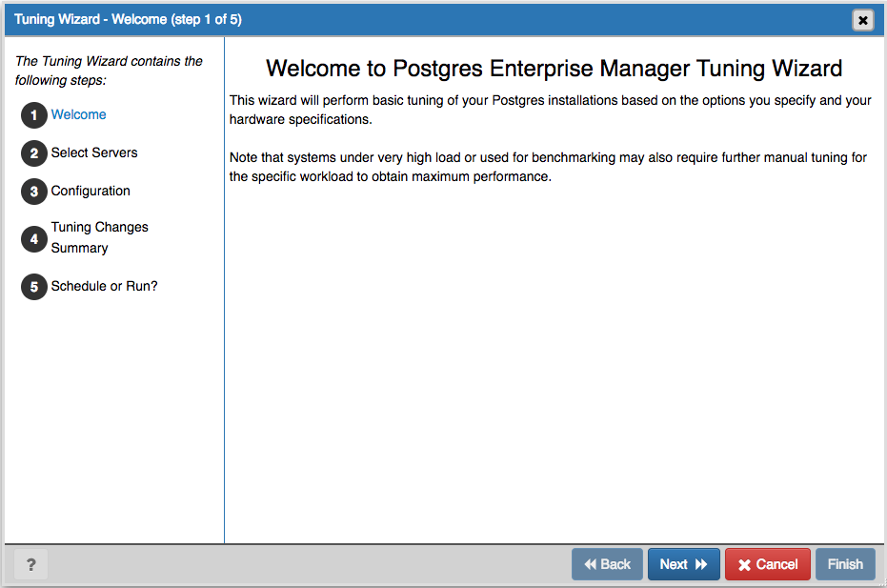Close the Tuning Wizard dialog

click(x=862, y=20)
